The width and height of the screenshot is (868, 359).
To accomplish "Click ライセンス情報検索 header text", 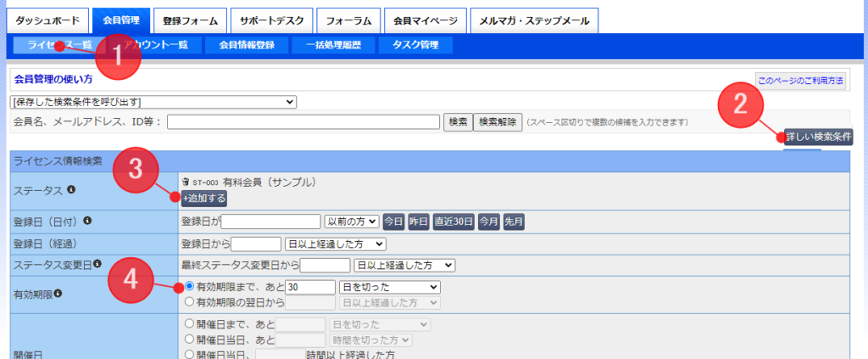I will (58, 162).
